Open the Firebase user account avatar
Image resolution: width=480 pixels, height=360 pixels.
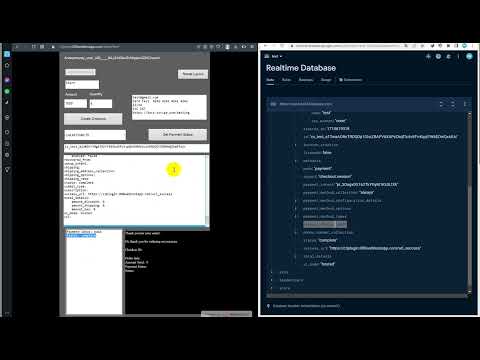click(x=469, y=57)
